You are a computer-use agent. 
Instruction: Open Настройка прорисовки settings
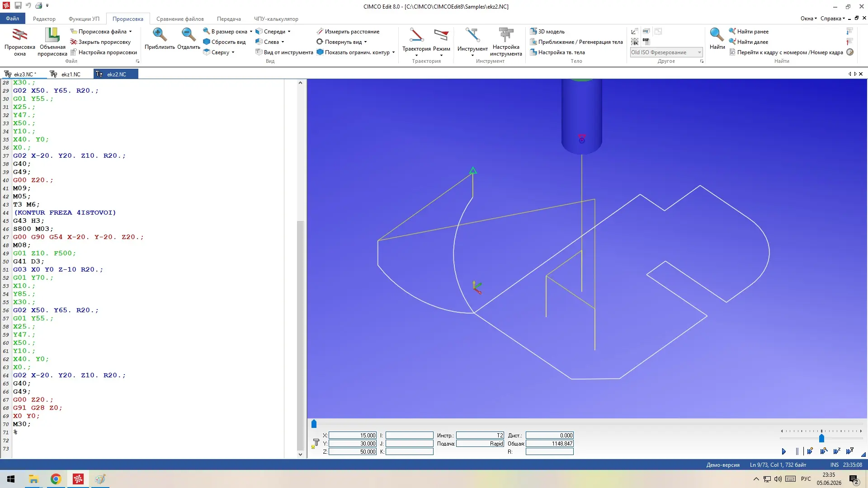coord(104,52)
